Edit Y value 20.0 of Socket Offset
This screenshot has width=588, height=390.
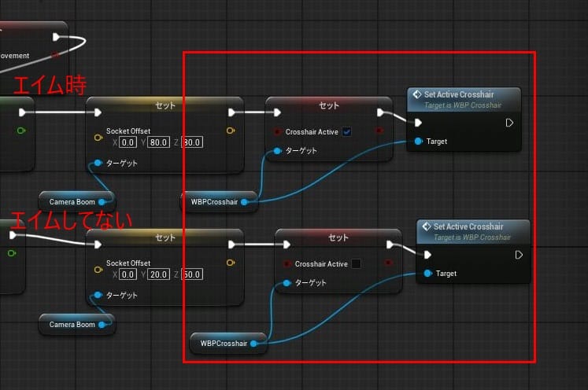pos(159,274)
